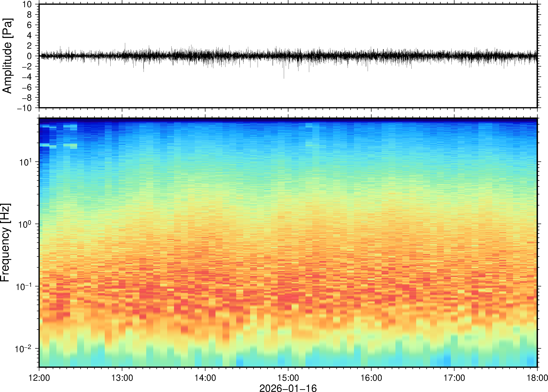Select the 10⁻¹ frequency tick label

coord(24,286)
